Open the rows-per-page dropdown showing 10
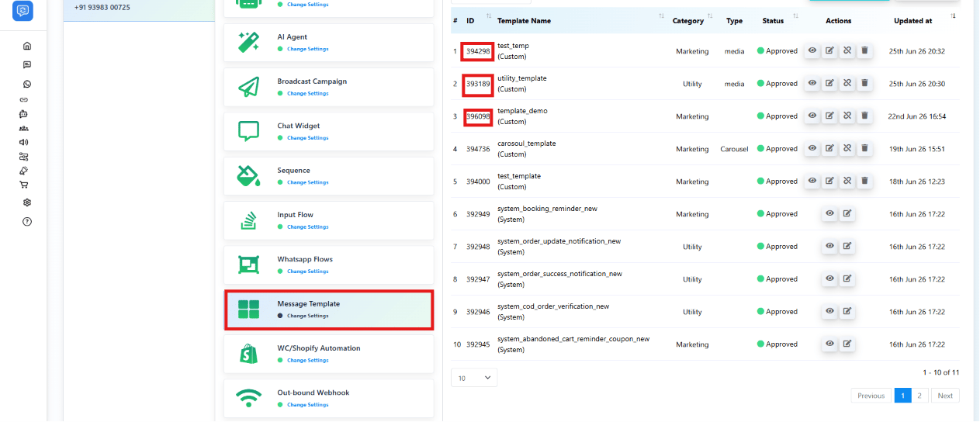980x422 pixels. coord(474,378)
